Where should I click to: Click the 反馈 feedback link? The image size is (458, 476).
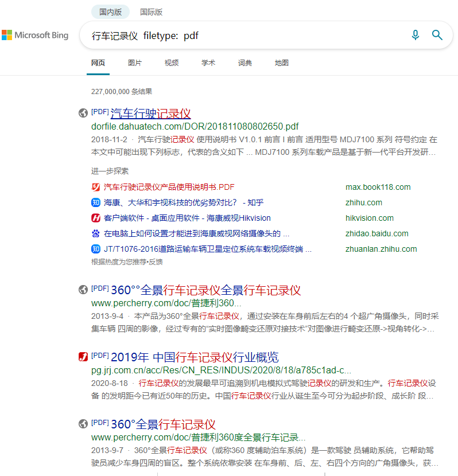(x=156, y=262)
